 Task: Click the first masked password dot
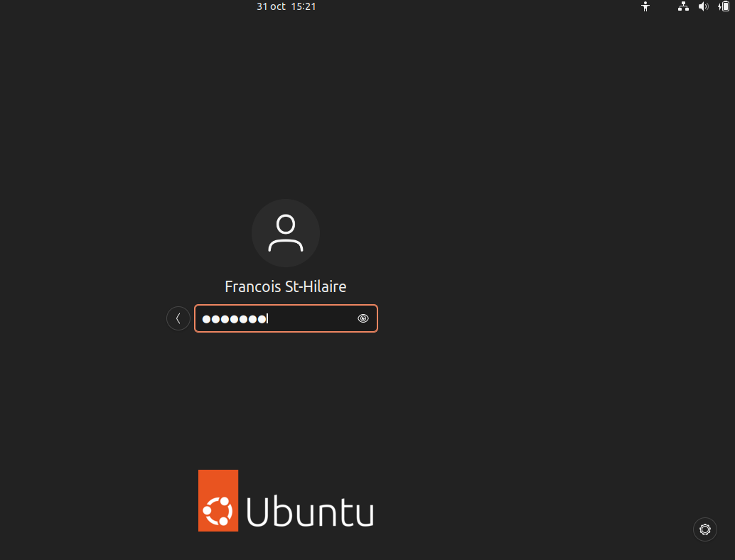[x=207, y=319]
